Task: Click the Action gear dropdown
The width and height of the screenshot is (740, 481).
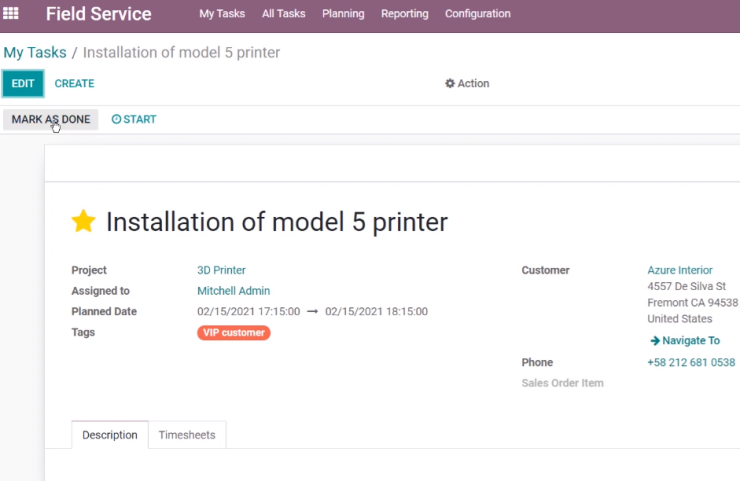Action: tap(467, 84)
